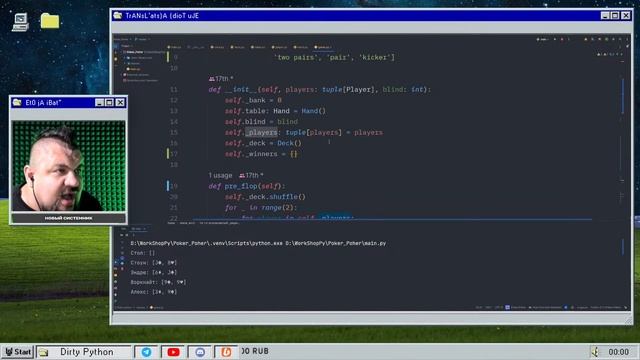Click the breadcrumbs bar below the editor
The width and height of the screenshot is (640, 360).
(x=204, y=223)
